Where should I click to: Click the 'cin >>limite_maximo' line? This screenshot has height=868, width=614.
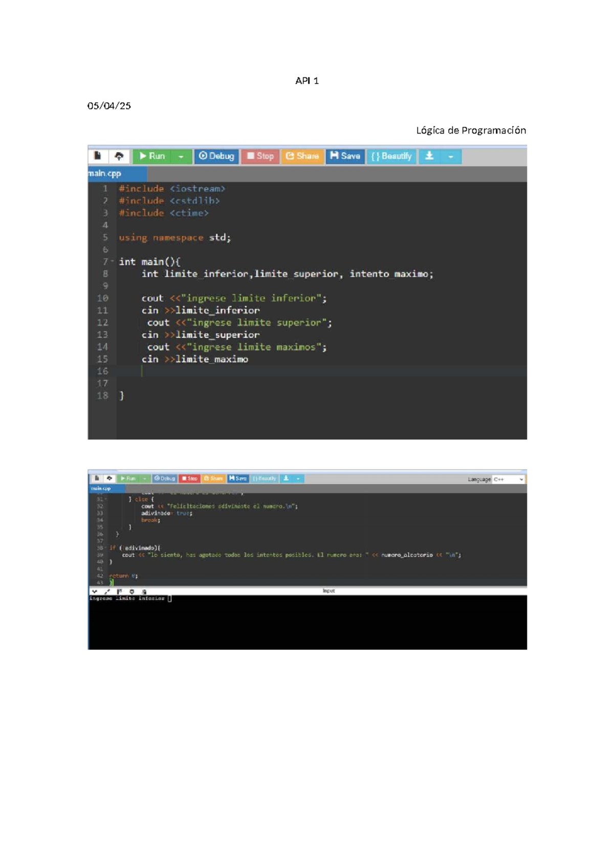[x=195, y=360]
